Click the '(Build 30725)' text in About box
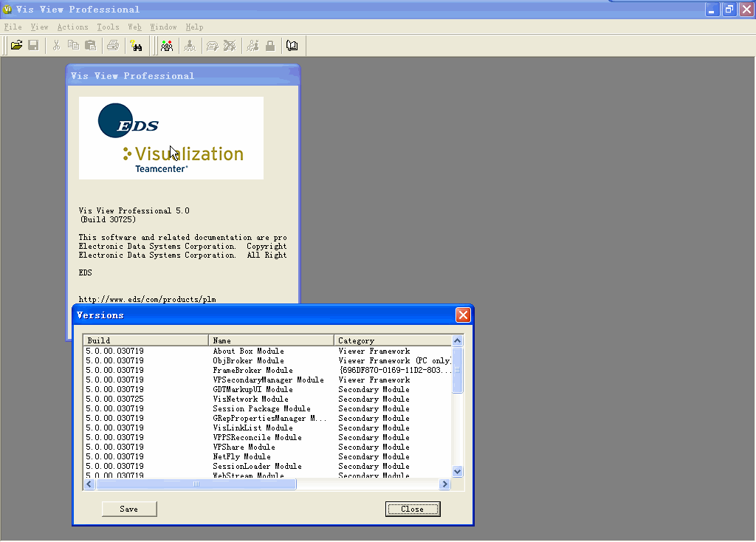 108,220
